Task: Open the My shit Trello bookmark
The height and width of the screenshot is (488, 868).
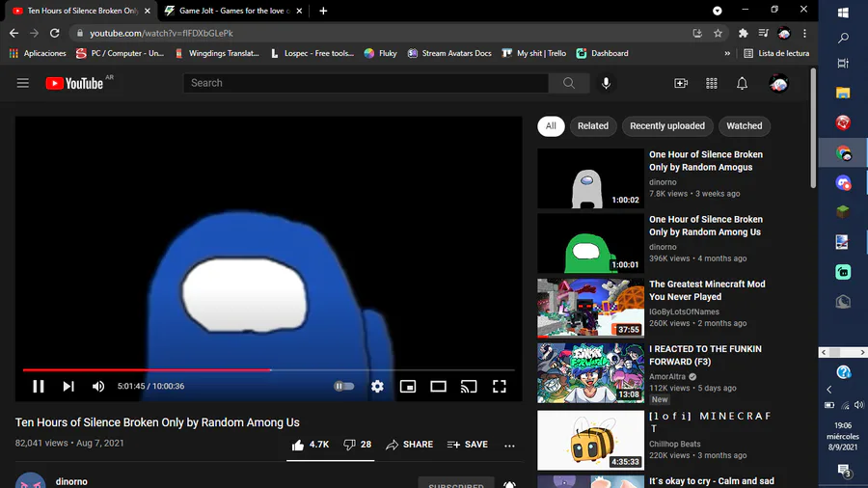Action: [x=534, y=53]
